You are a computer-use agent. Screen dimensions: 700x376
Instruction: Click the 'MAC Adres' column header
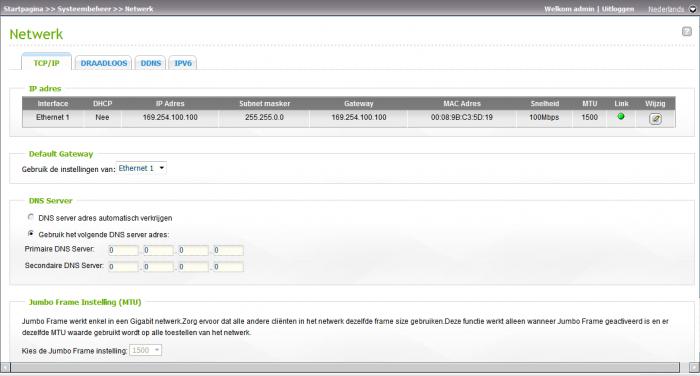[x=462, y=103]
